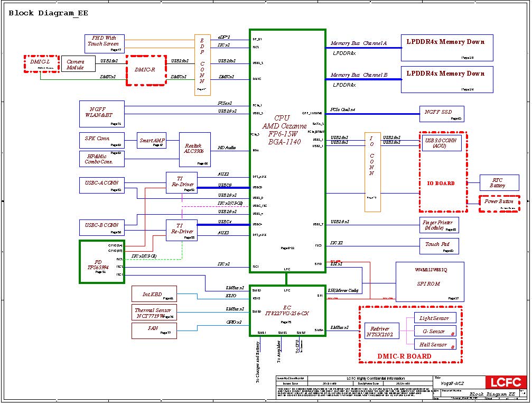Click the GPIO x2 line label

[234, 322]
